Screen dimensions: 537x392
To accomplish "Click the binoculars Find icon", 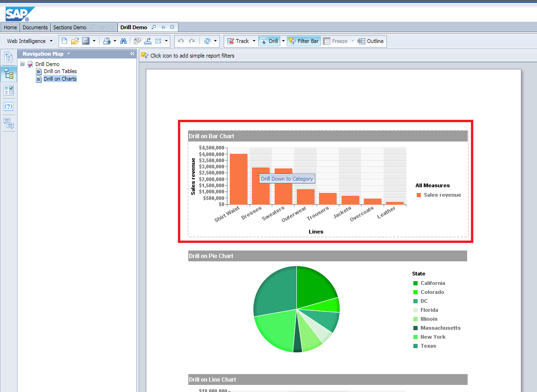I will (x=123, y=41).
